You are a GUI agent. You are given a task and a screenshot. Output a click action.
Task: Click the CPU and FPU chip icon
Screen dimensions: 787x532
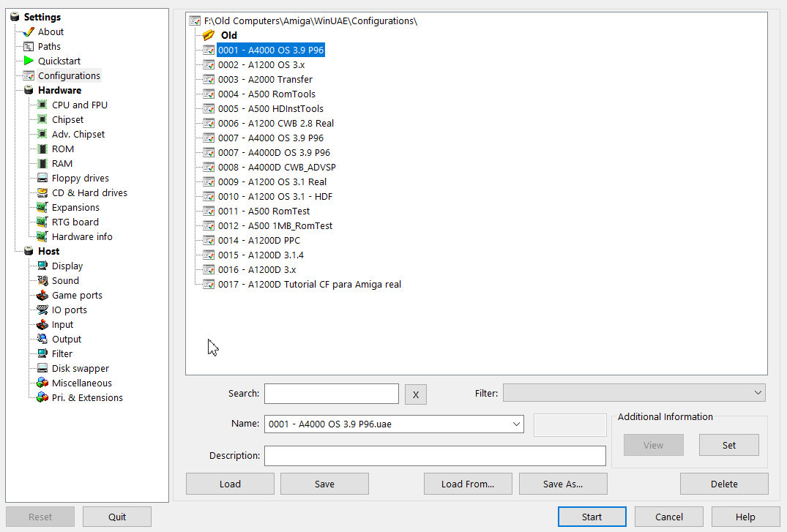42,105
